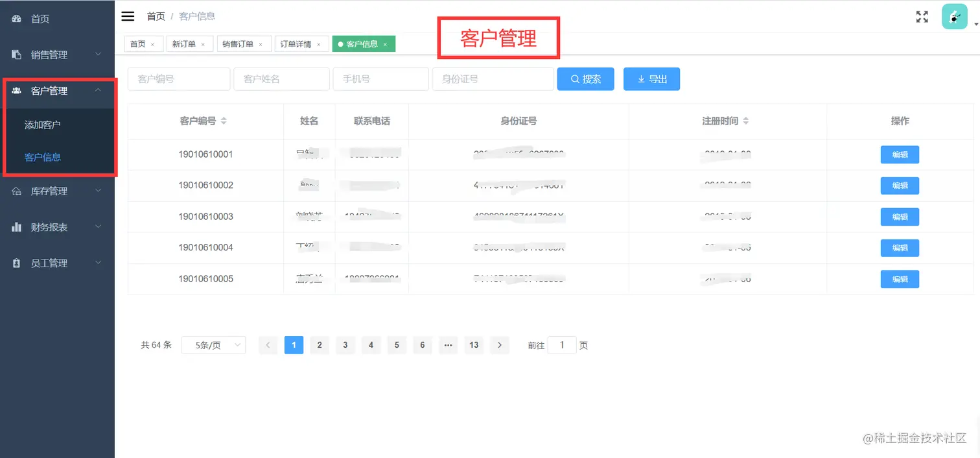Open the dropdown caret beside the avatar

(x=975, y=25)
